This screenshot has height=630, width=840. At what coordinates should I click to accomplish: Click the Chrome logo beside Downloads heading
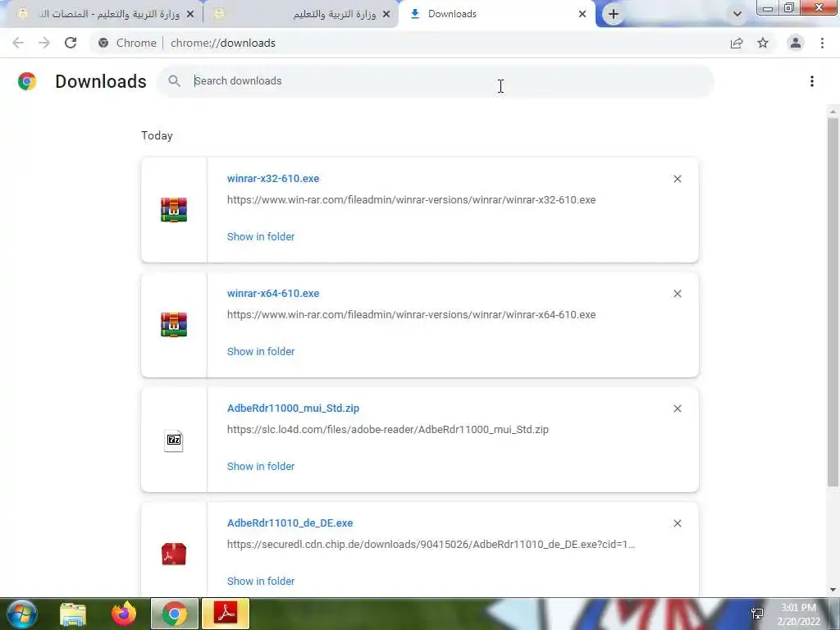tap(27, 81)
